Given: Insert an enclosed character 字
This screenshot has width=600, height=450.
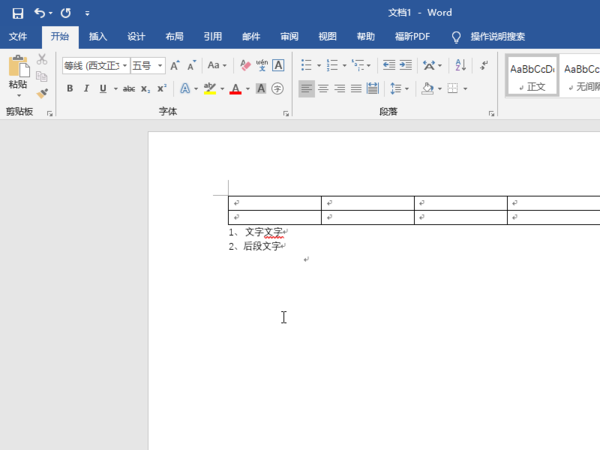Looking at the screenshot, I should click(x=277, y=89).
